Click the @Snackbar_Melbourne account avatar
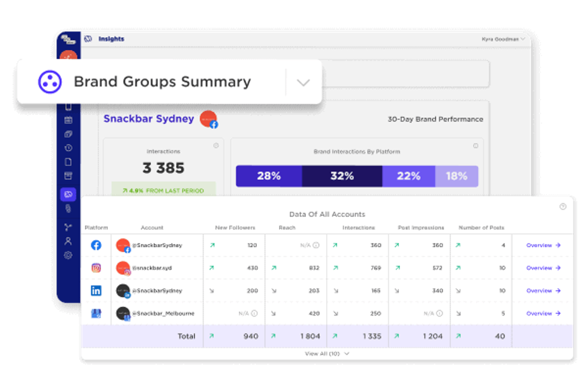588x392 pixels. tap(123, 314)
